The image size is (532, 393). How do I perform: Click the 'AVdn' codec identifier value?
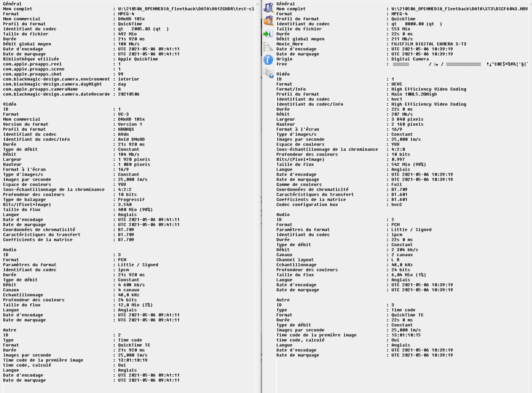point(124,134)
